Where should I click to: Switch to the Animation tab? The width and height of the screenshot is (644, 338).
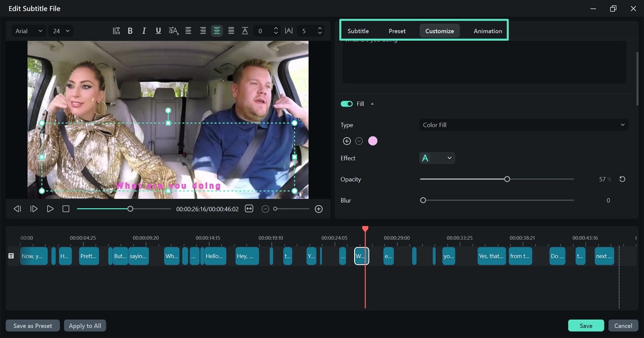tap(487, 30)
